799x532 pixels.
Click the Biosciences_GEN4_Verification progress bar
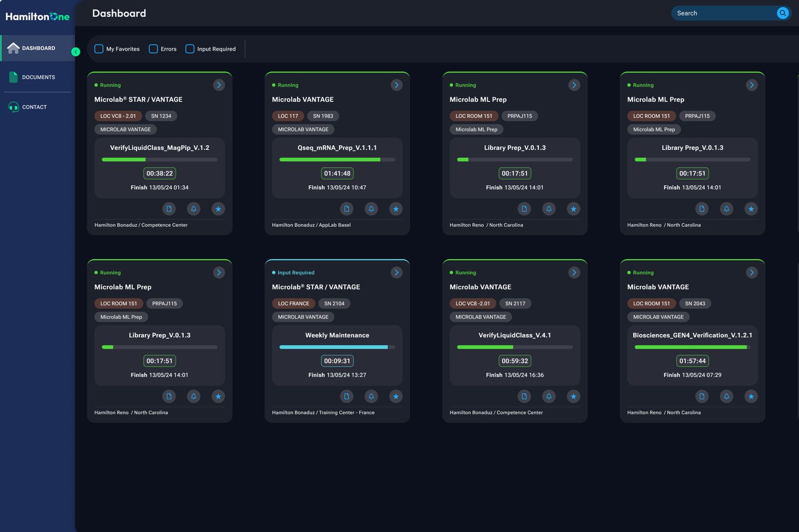692,347
